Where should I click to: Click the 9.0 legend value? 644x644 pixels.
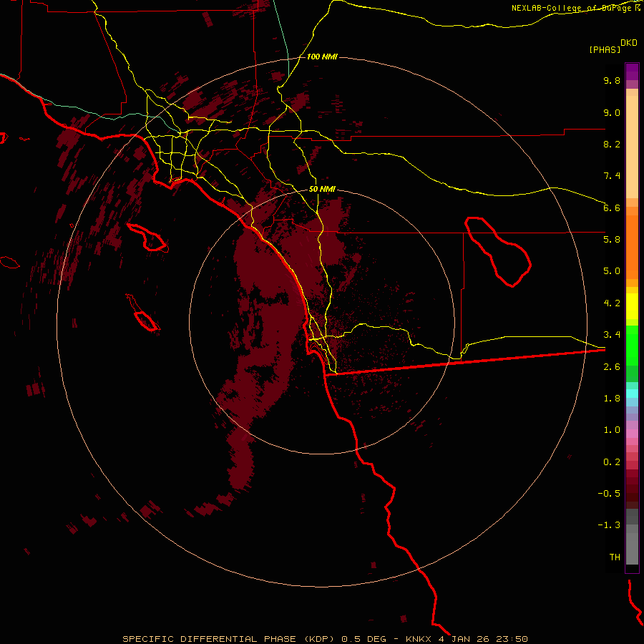[612, 112]
